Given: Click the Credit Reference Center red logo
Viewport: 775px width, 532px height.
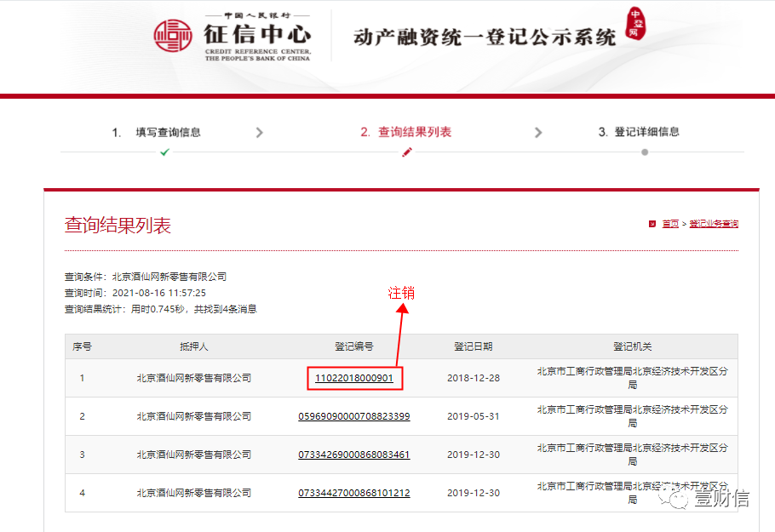Looking at the screenshot, I should 173,36.
